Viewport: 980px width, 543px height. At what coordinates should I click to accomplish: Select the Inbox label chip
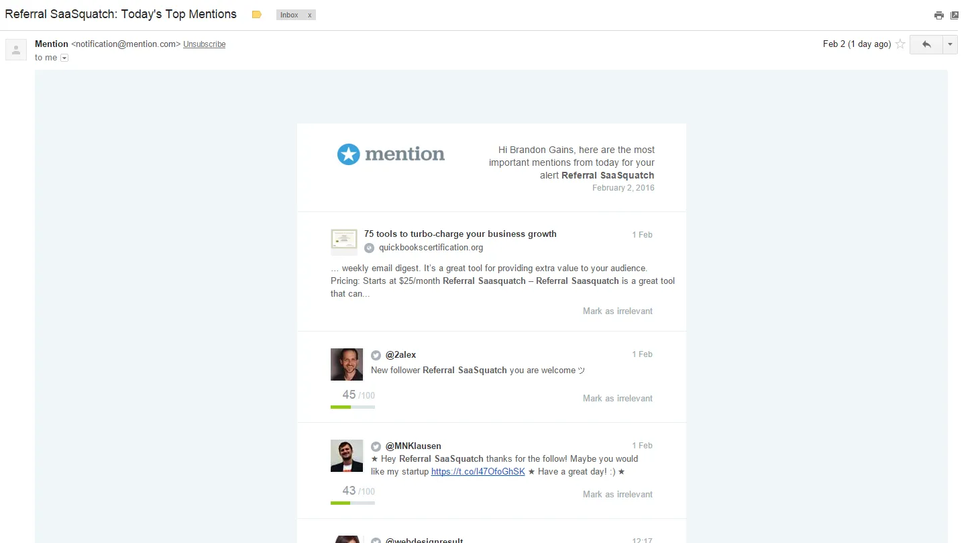pyautogui.click(x=289, y=15)
